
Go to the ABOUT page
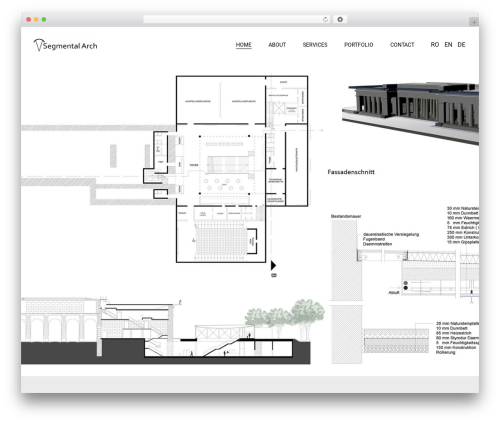[x=277, y=45]
